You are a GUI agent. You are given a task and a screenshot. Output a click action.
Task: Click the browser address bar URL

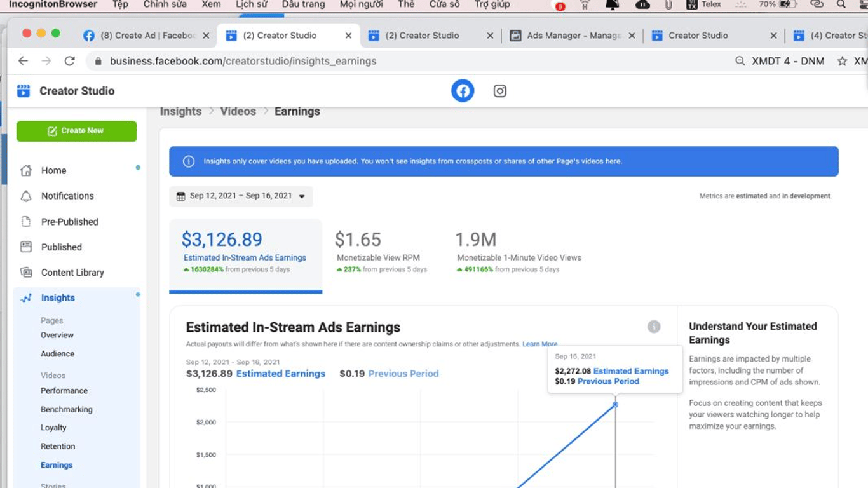[243, 61]
